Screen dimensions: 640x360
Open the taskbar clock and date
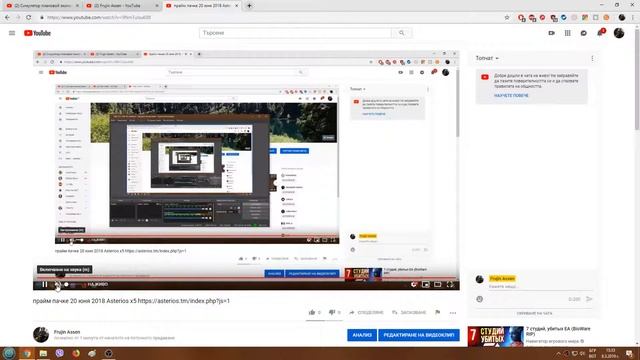[610, 353]
